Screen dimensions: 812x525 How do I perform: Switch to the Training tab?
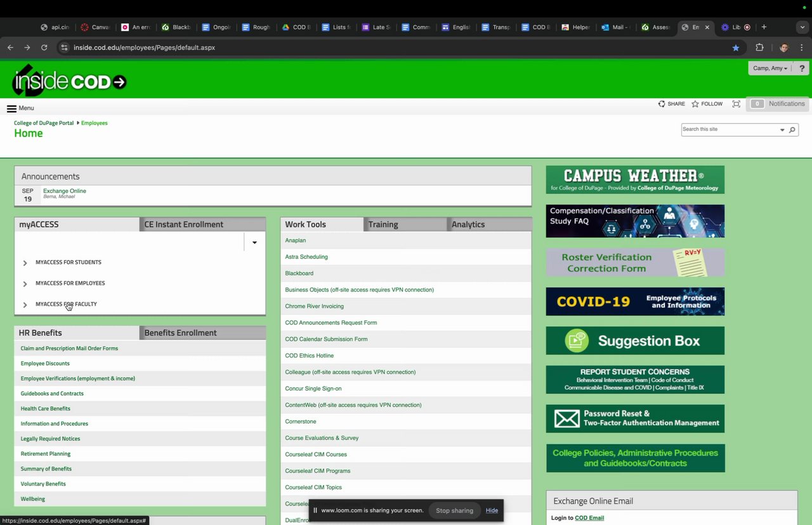click(x=405, y=224)
